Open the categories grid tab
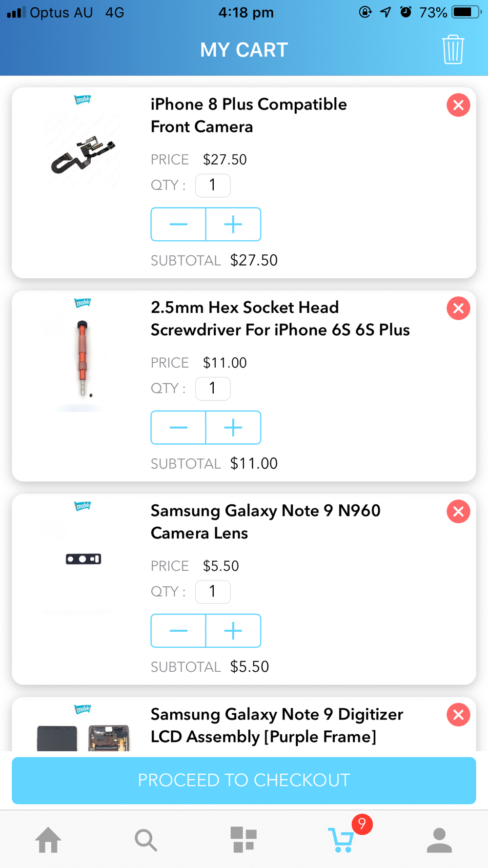Viewport: 488px width, 868px height. click(244, 840)
